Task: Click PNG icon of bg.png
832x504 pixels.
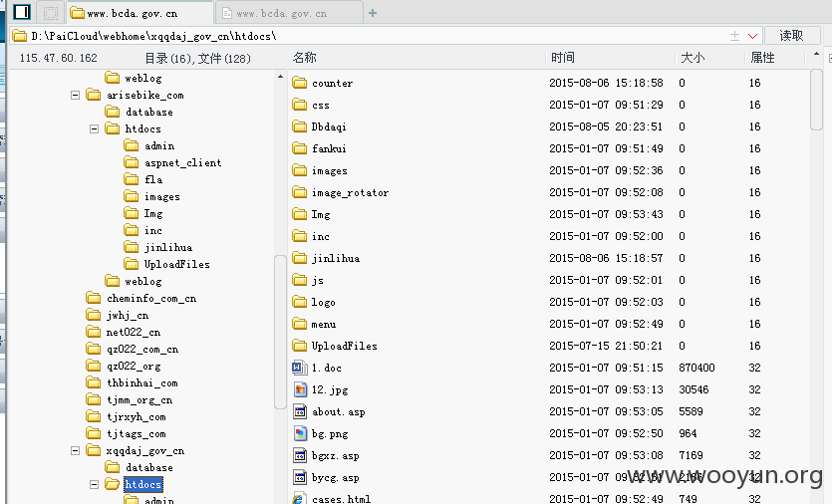Action: click(300, 433)
